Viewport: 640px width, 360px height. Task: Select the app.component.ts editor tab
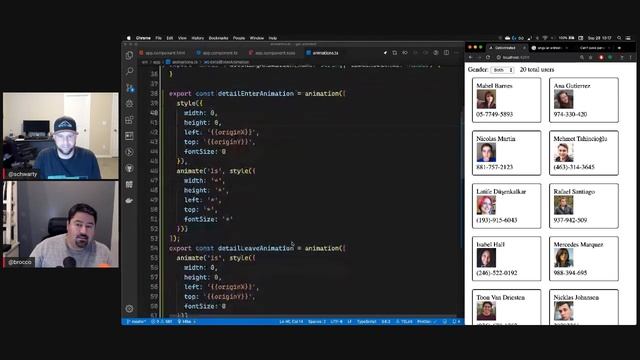point(217,53)
